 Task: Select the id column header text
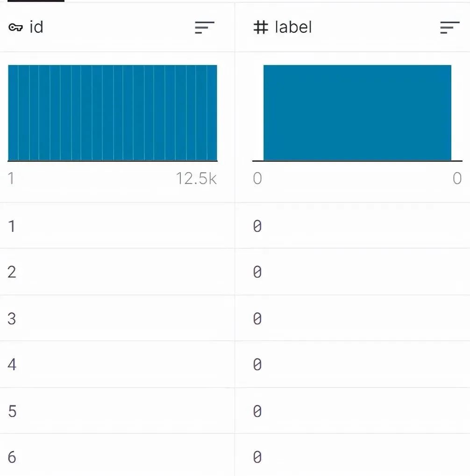point(36,27)
